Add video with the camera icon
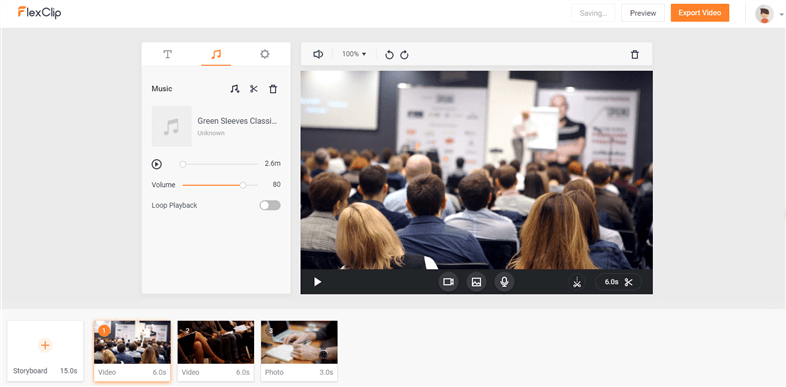 [448, 282]
